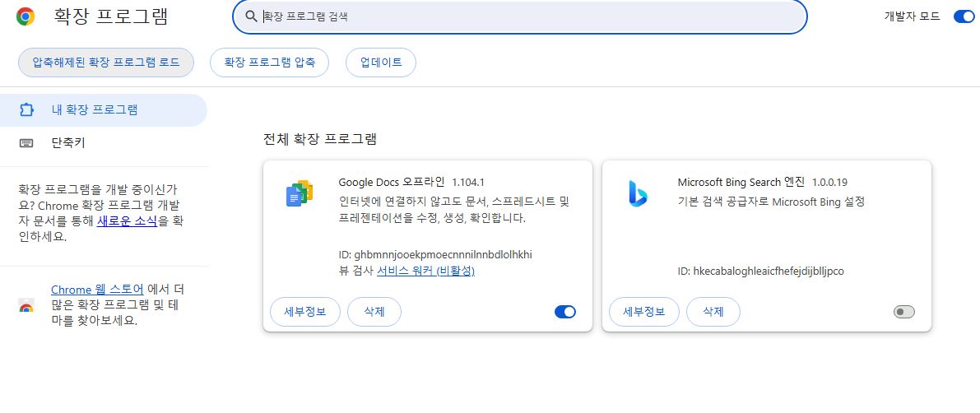The image size is (980, 413).
Task: Enable the Microsoft Bing Search extension toggle
Action: (x=903, y=312)
